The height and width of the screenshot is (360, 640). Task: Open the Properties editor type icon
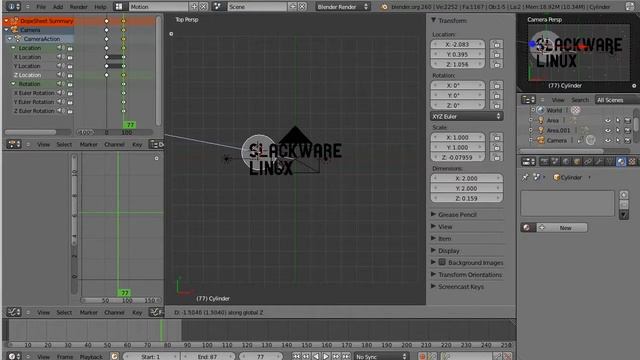[x=528, y=162]
